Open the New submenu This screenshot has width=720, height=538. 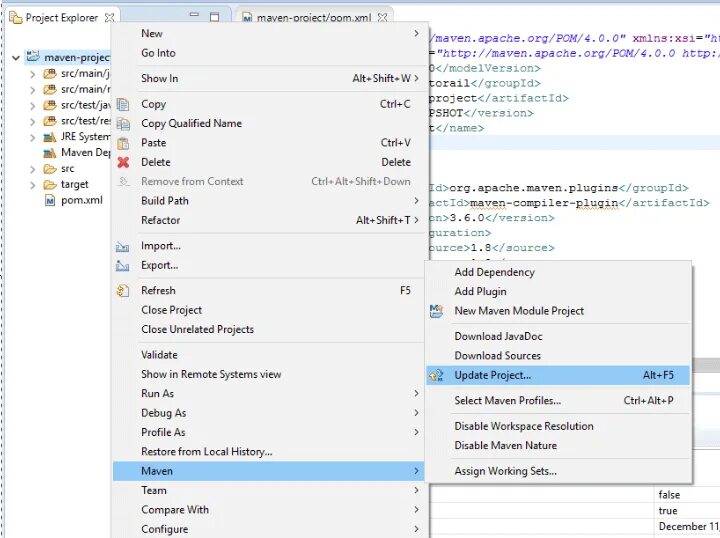tap(268, 34)
